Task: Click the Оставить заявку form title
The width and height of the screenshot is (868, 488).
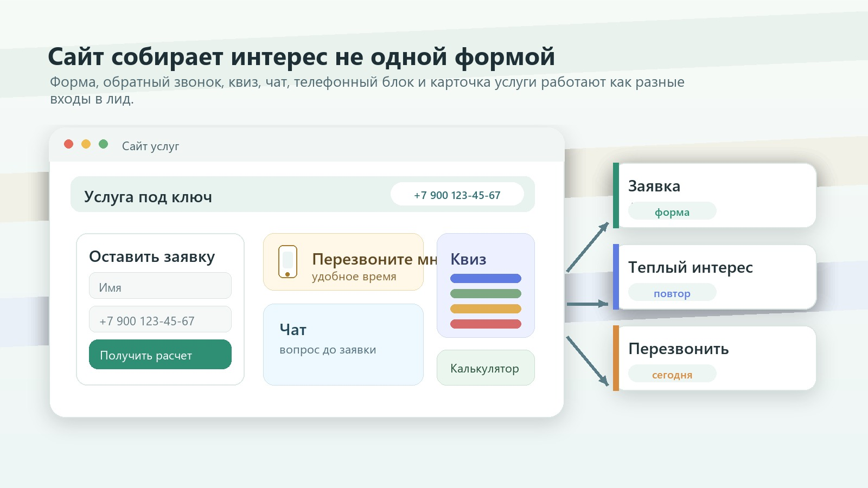Action: coord(152,256)
